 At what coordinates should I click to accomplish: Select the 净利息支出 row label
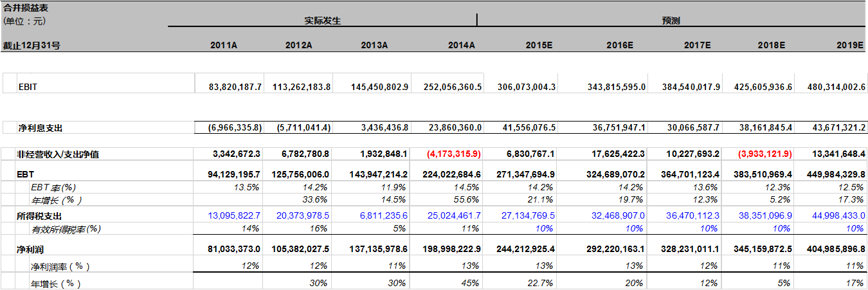(40, 128)
